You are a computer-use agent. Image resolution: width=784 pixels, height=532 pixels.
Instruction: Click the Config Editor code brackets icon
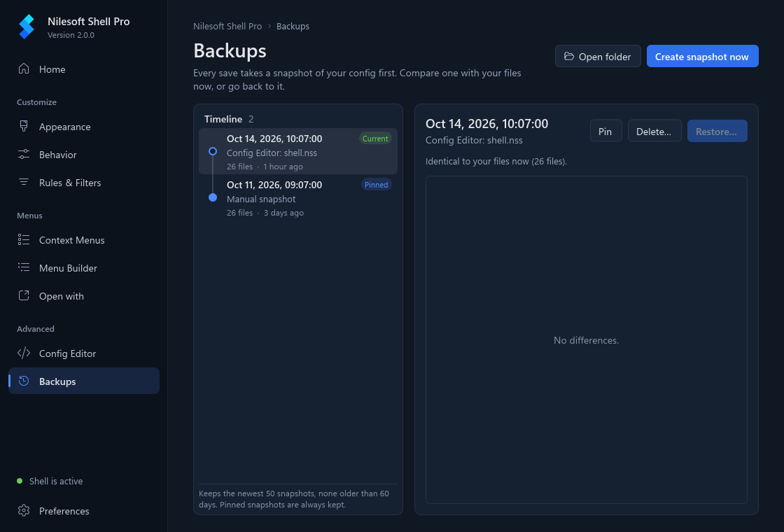pos(24,353)
